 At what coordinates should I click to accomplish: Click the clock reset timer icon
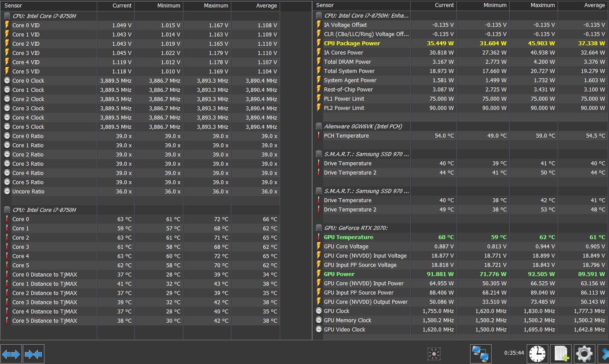point(537,353)
